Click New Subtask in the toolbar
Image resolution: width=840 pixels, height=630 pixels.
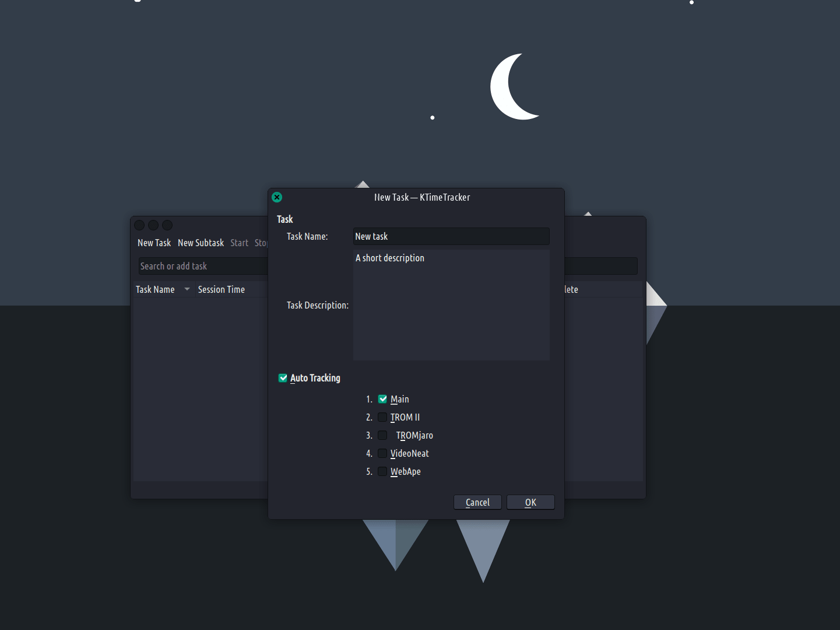(201, 243)
